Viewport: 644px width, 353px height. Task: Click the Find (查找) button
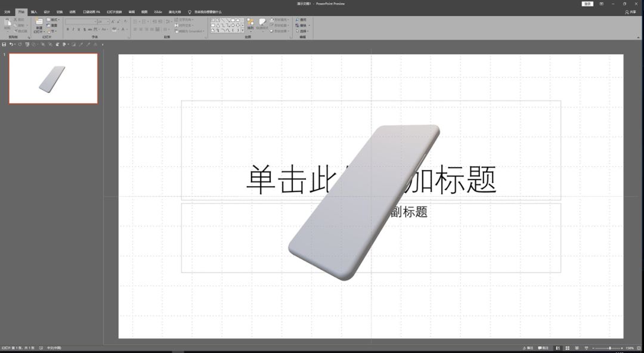pos(301,20)
